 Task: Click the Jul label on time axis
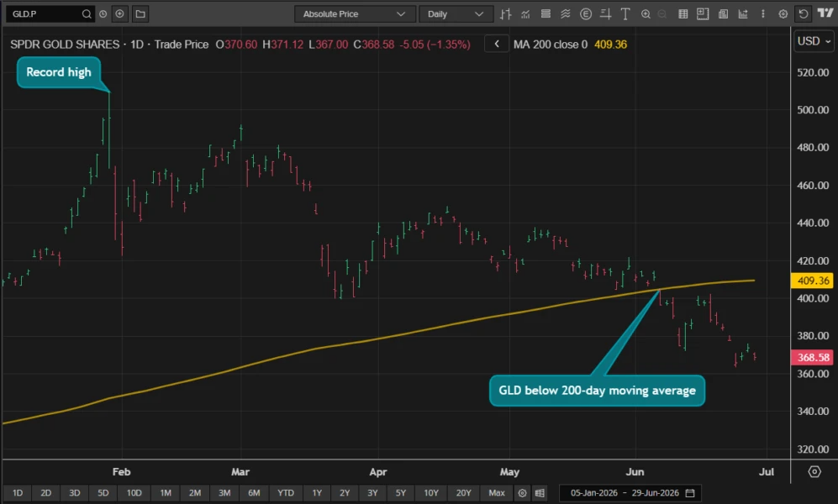point(767,472)
